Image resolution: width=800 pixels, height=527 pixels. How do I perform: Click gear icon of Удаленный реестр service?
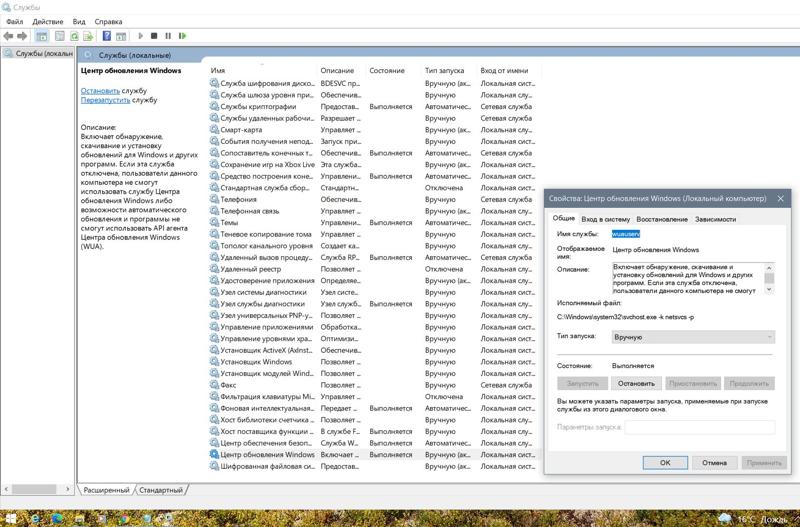tap(214, 269)
